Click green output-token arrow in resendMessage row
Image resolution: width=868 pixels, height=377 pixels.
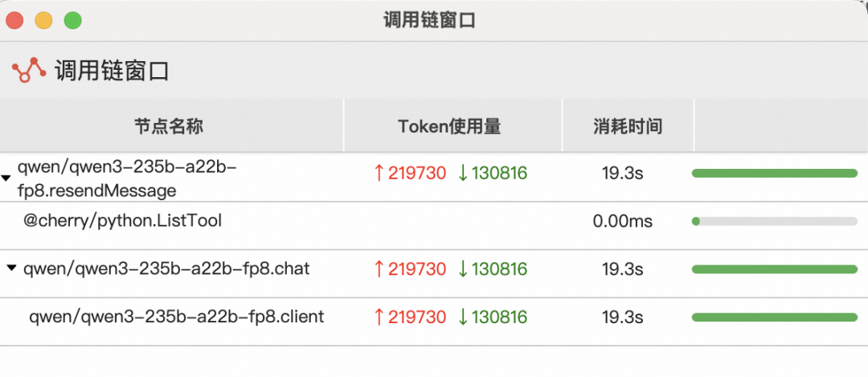pos(463,173)
